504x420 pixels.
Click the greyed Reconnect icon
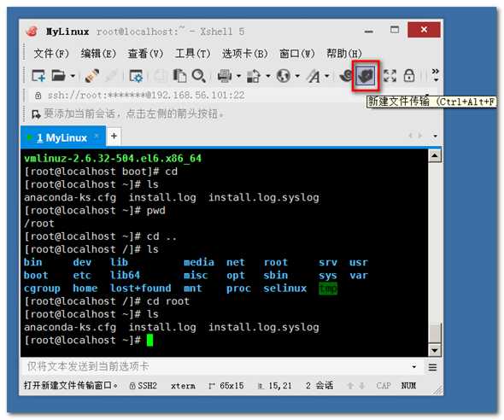[110, 76]
